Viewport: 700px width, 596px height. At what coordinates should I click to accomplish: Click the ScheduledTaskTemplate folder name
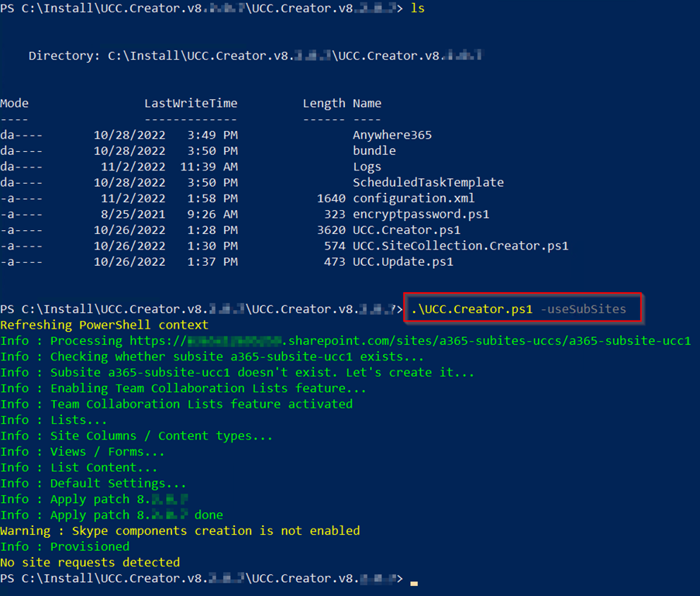(x=428, y=183)
